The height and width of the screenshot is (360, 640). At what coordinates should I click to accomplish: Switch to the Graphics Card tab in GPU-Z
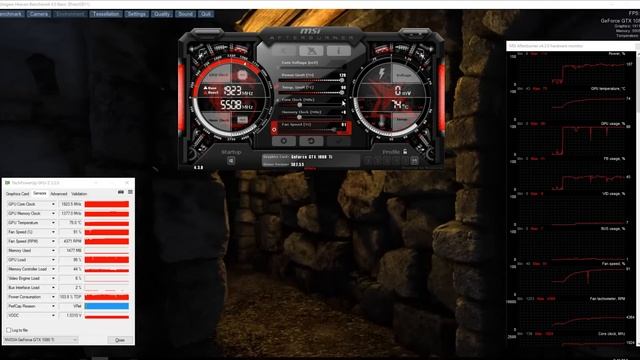tap(18, 194)
